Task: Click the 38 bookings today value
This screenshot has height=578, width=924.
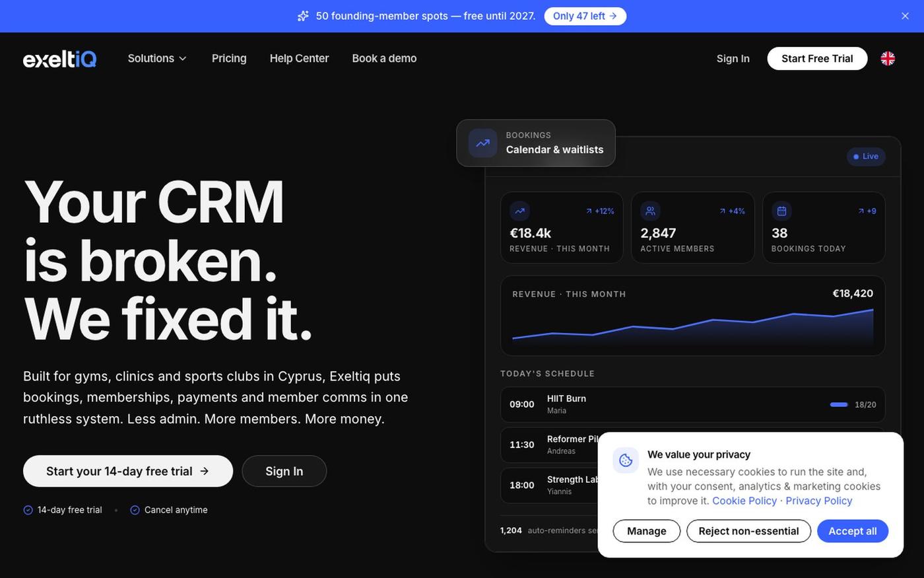Action: [779, 233]
